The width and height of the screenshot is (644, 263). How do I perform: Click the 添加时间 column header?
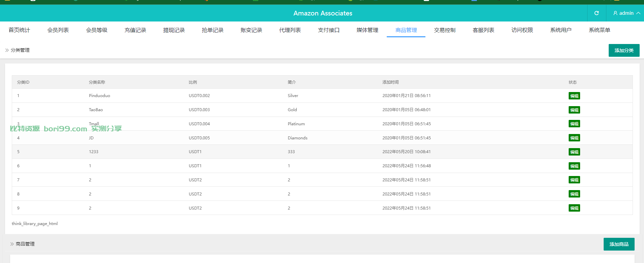(390, 82)
